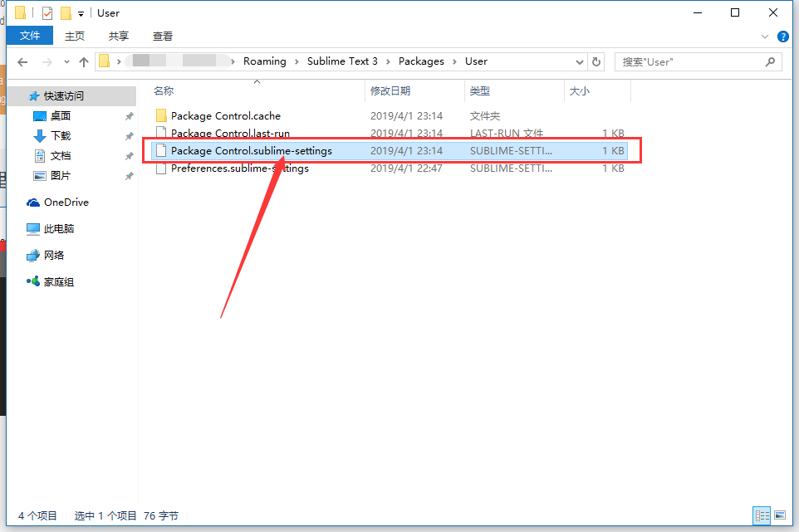This screenshot has height=532, width=799.
Task: Switch to thumbnail view in status bar
Action: (782, 515)
